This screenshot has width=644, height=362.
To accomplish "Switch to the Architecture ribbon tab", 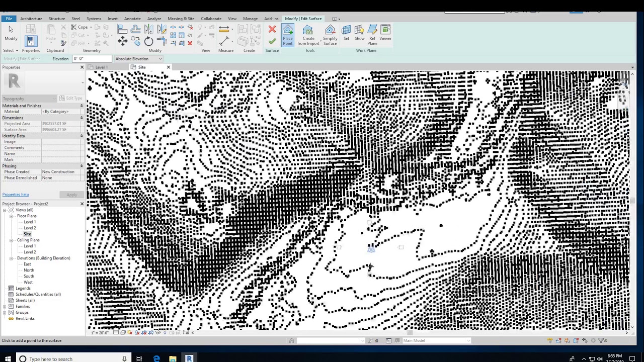I will pos(31,19).
